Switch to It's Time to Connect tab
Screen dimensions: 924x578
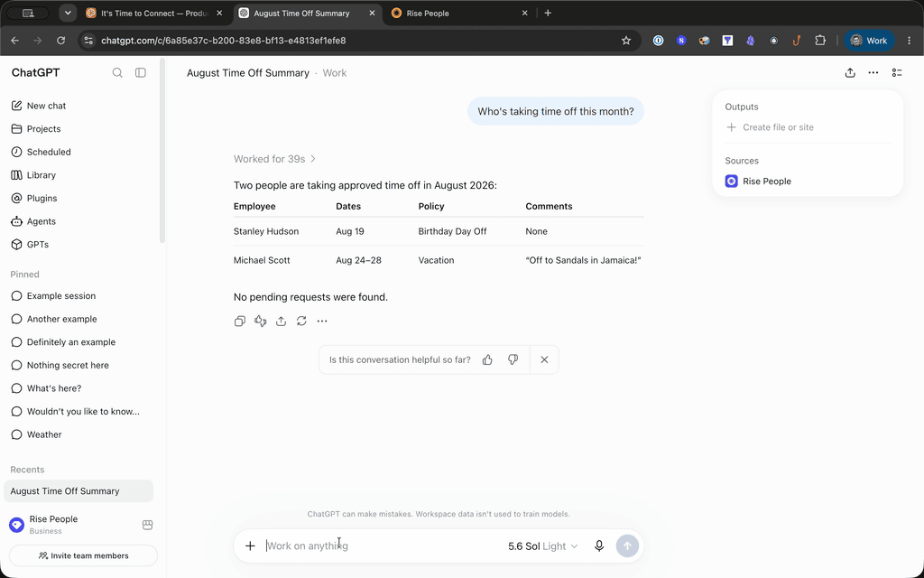click(x=154, y=13)
